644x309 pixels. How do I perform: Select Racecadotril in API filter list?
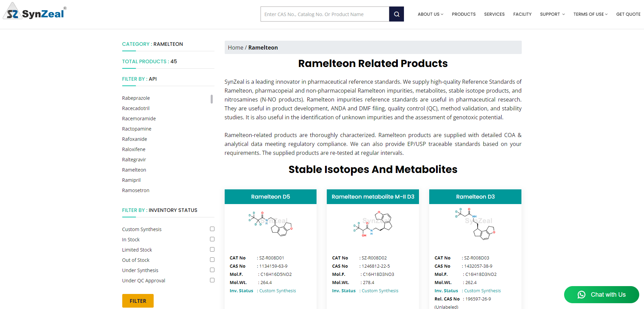(x=136, y=108)
